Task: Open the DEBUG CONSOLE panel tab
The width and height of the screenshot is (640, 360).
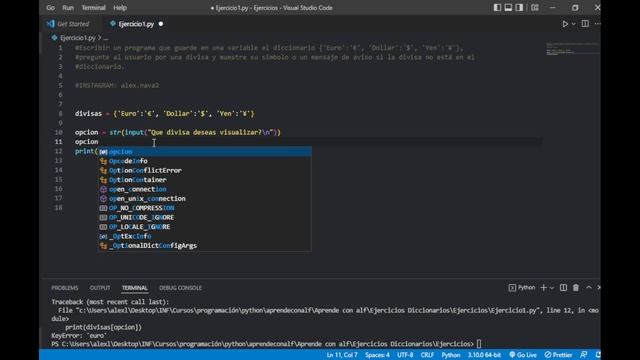Action: [x=180, y=288]
